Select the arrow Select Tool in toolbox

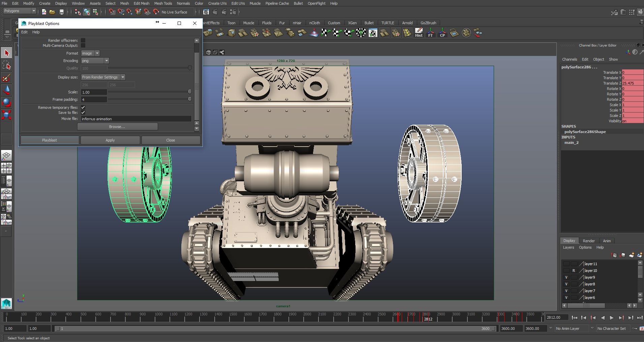(7, 53)
